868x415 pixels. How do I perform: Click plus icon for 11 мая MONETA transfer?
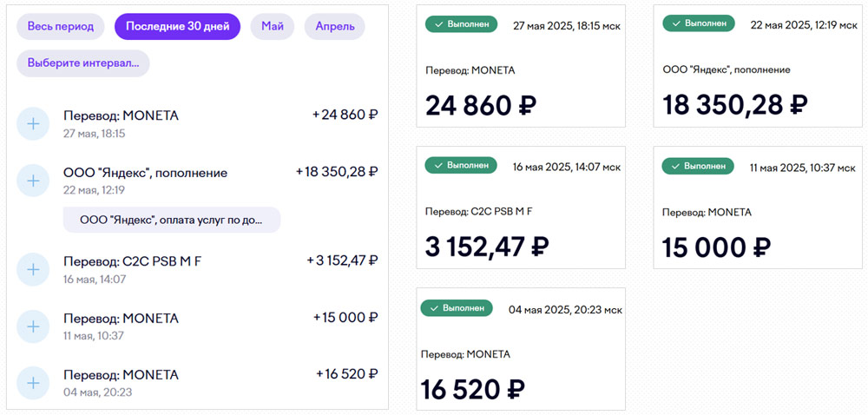point(33,326)
